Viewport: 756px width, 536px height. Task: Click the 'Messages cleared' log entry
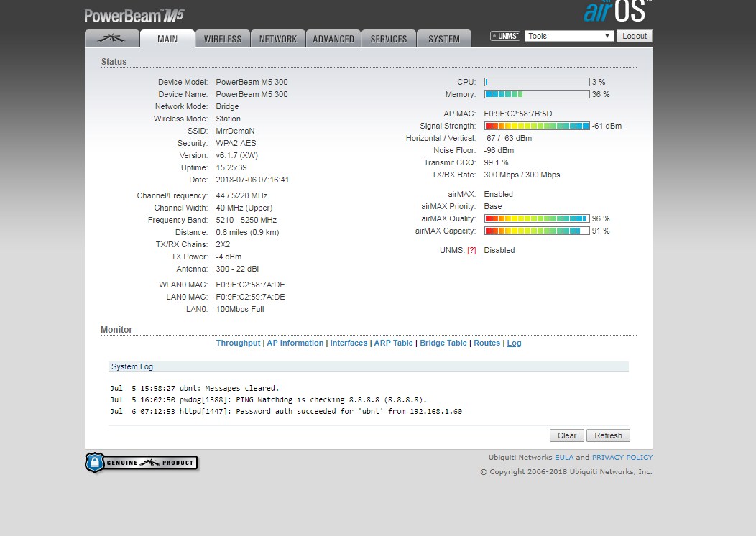click(x=194, y=388)
